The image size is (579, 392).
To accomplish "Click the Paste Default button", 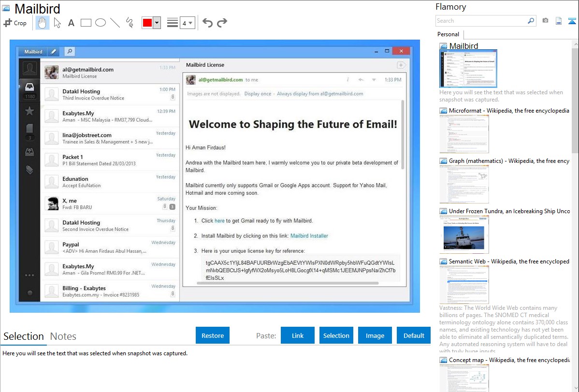I will point(414,335).
